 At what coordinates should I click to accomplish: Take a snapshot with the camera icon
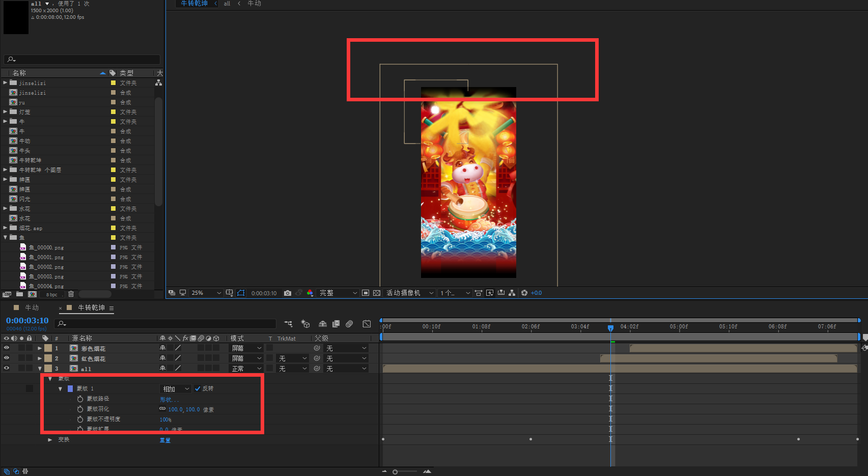click(x=288, y=293)
